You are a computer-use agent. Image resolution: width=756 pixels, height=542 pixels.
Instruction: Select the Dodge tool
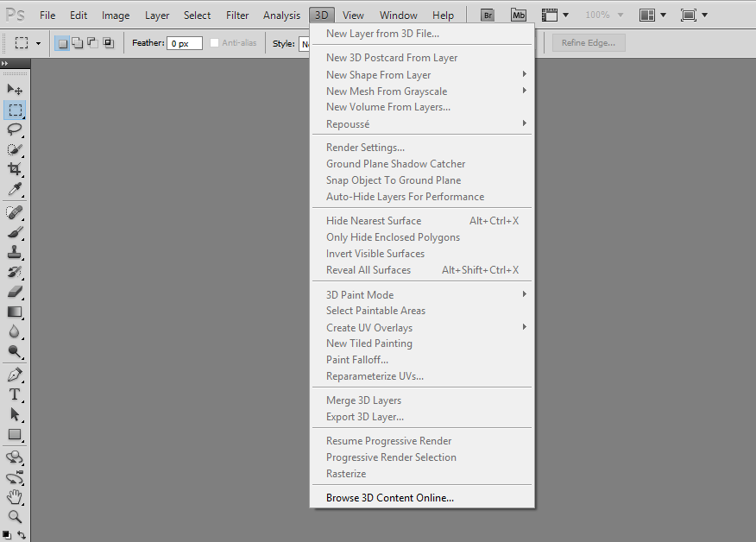(x=15, y=351)
